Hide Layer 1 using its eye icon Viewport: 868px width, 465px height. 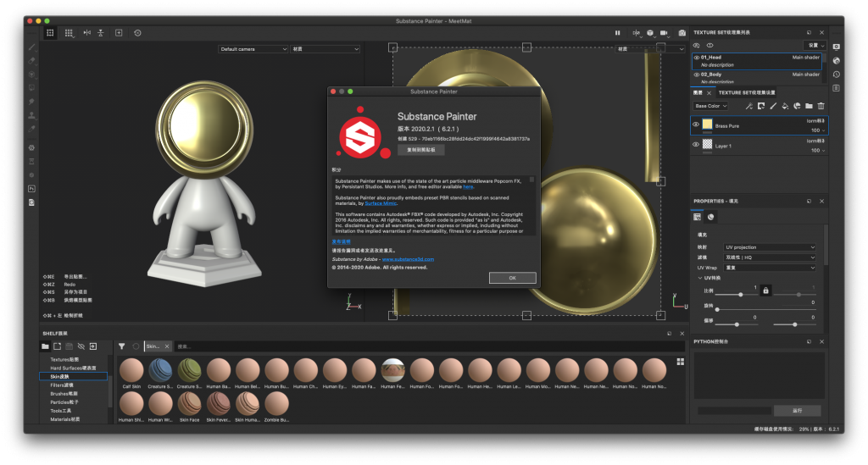[x=696, y=145]
